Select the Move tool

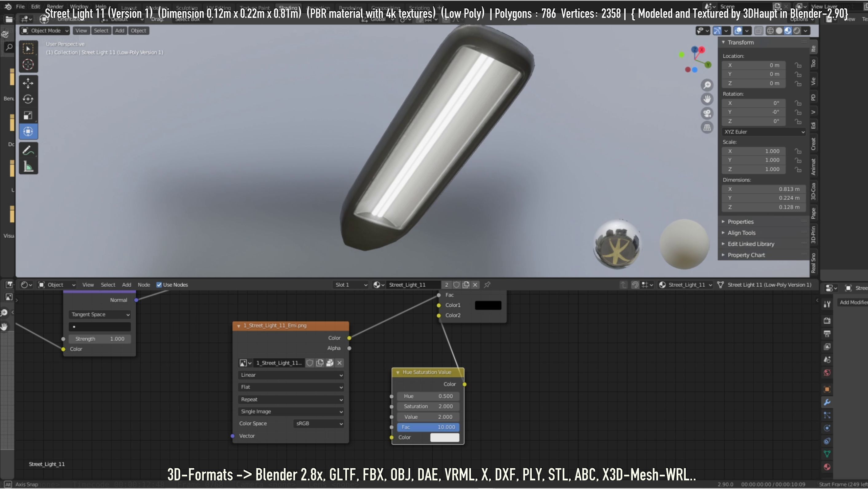point(28,83)
